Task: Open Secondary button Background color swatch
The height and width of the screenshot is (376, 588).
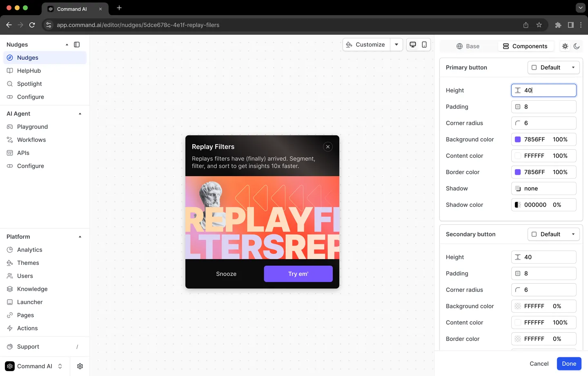Action: (x=518, y=306)
